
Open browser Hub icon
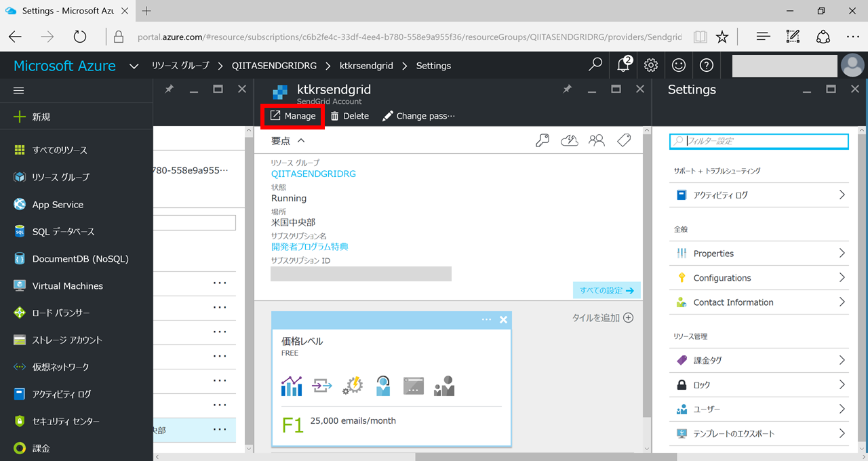click(x=763, y=37)
